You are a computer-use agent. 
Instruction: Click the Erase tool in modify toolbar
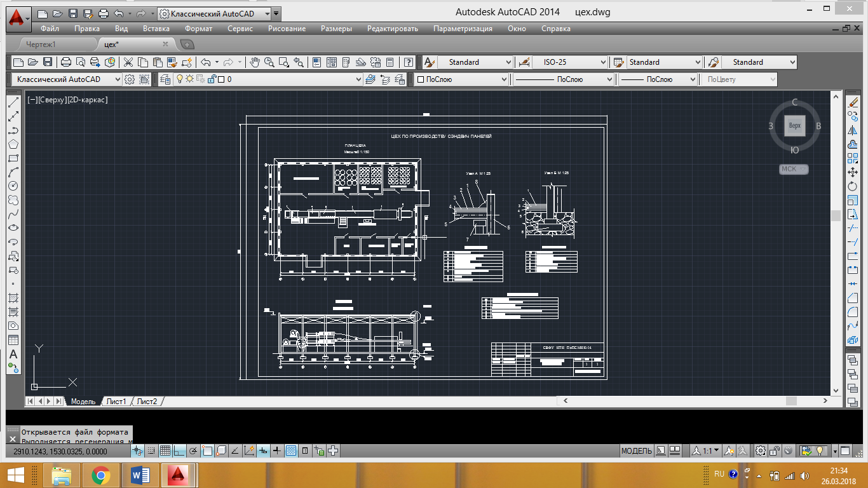(853, 102)
